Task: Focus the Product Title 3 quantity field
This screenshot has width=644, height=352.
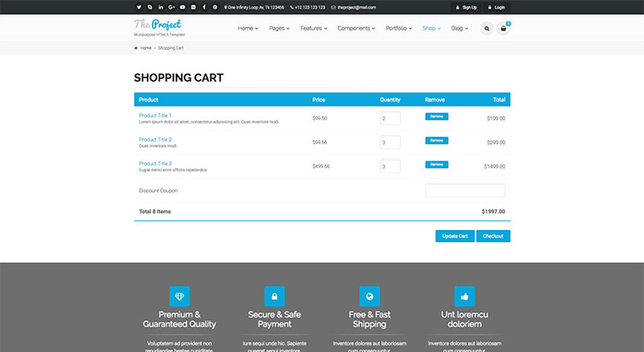Action: pyautogui.click(x=390, y=167)
